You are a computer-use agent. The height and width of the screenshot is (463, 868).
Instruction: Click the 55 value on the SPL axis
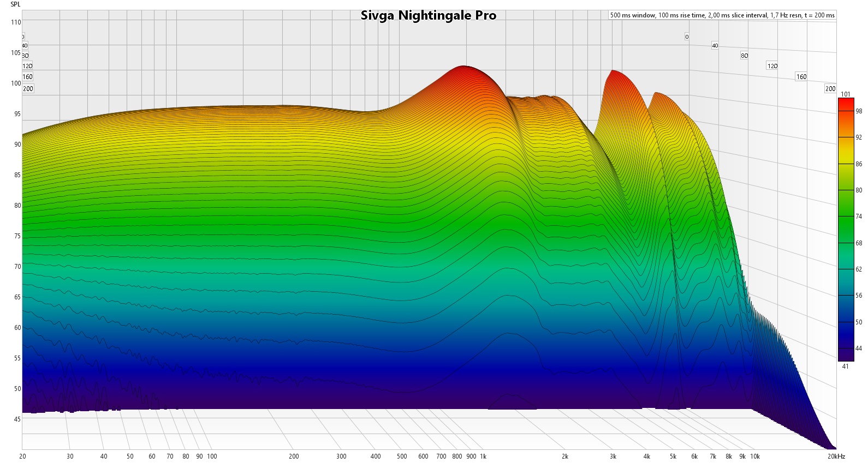[17, 358]
